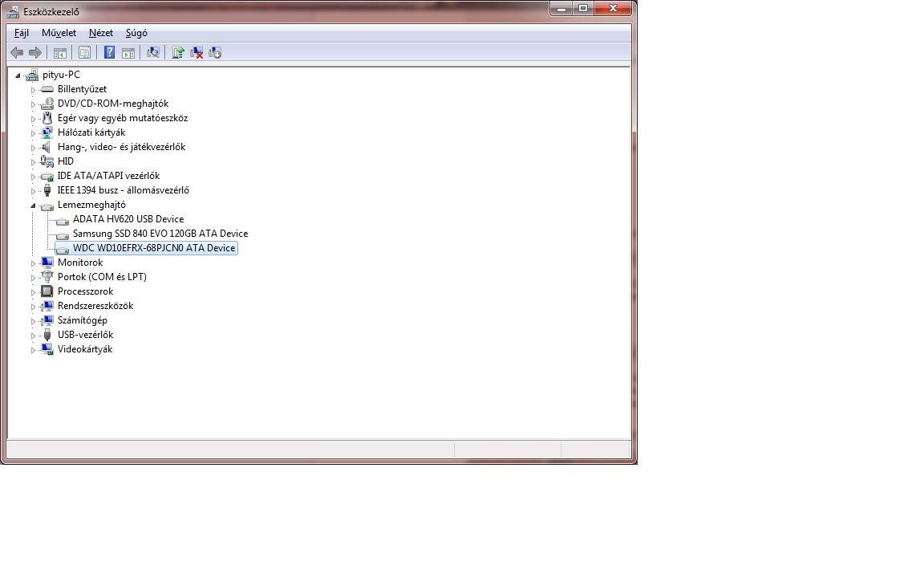This screenshot has height=578, width=924.
Task: Close the Eszközkezelő window
Action: point(613,8)
